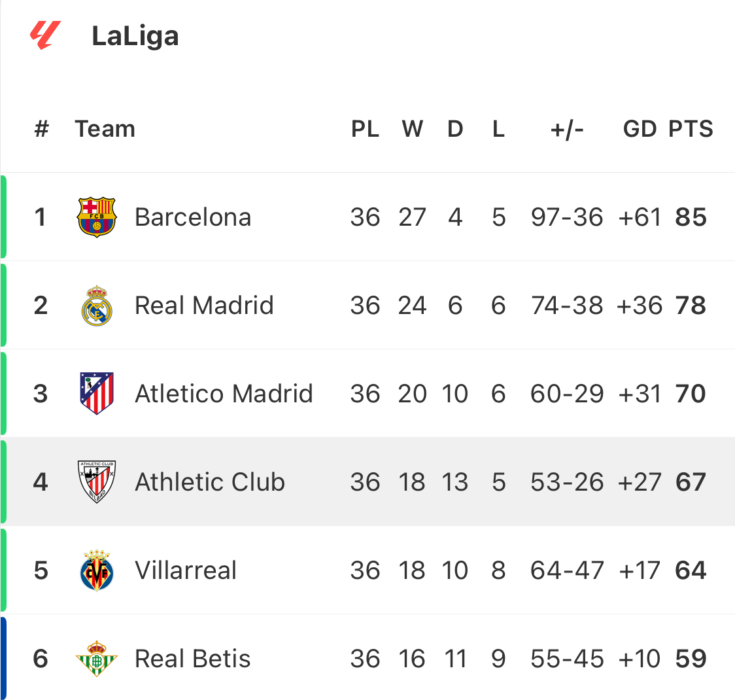Click the PL column header
This screenshot has height=700, width=735.
365,129
